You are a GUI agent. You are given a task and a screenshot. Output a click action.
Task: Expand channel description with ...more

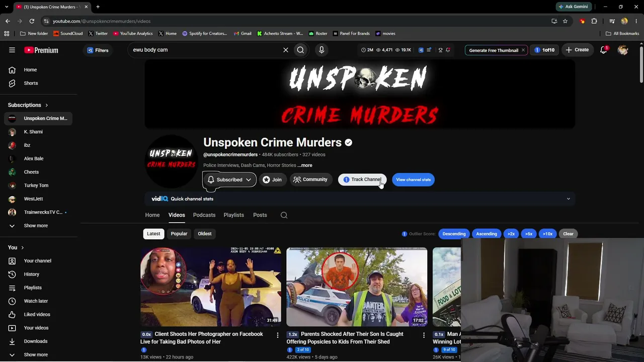point(305,165)
